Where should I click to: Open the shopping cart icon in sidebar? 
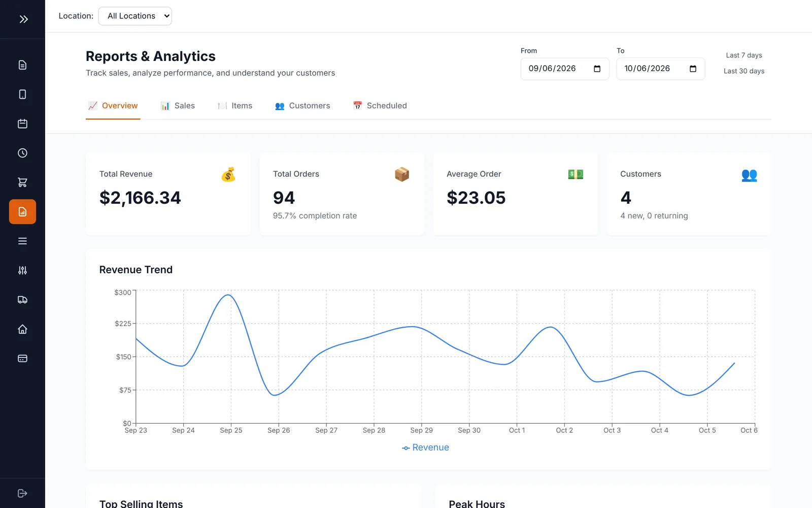22,182
